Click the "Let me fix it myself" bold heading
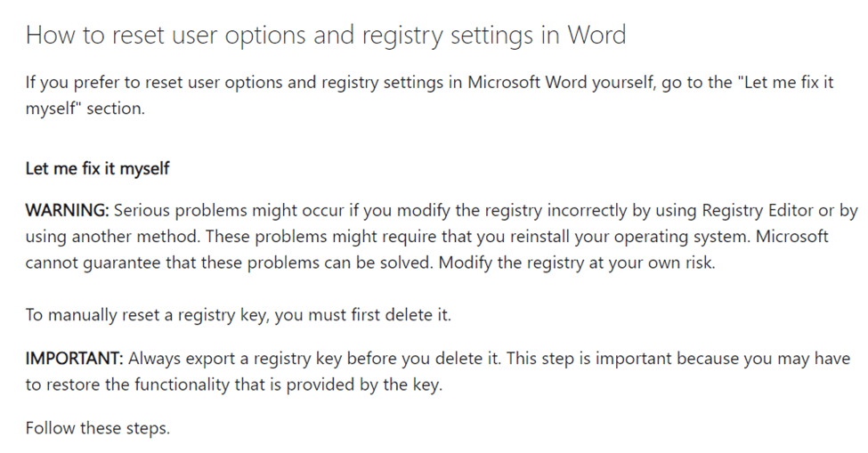 pos(97,168)
